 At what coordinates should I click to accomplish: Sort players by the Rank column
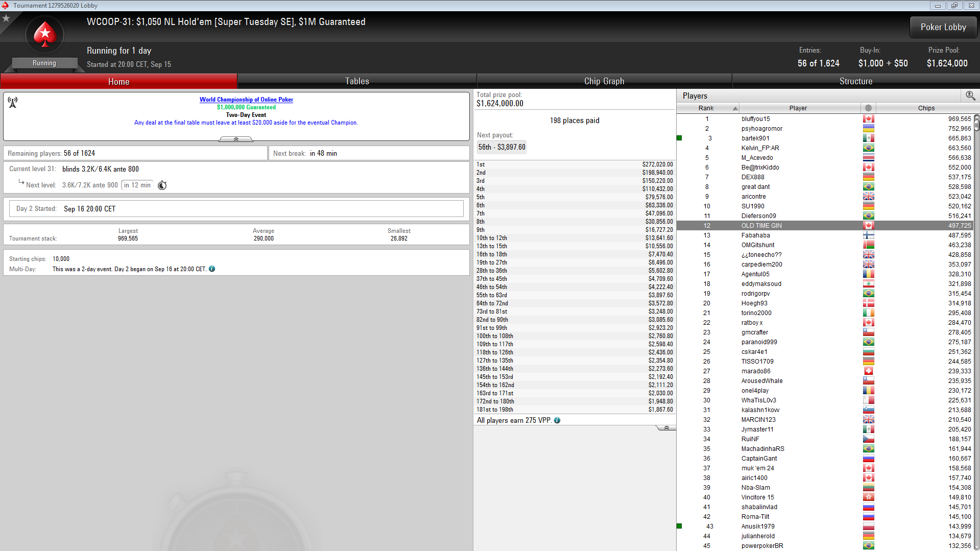(x=707, y=108)
